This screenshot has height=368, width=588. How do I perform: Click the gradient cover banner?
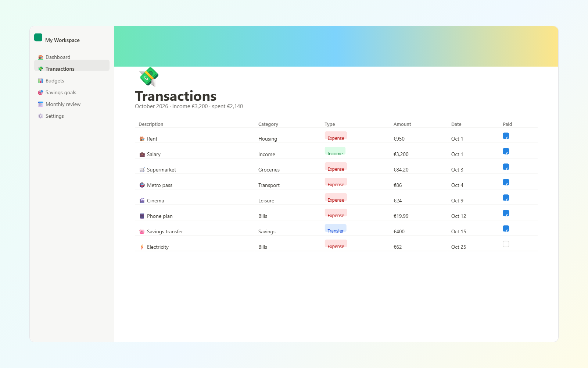[336, 46]
